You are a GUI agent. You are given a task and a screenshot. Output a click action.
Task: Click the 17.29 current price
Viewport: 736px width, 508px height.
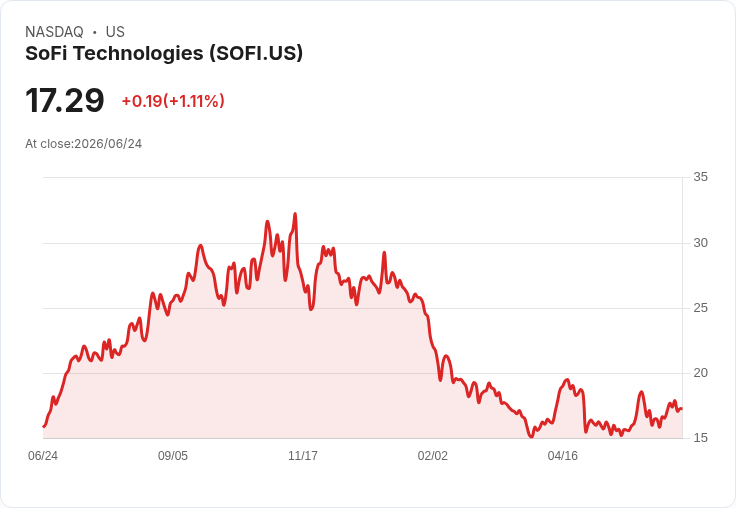[x=65, y=100]
